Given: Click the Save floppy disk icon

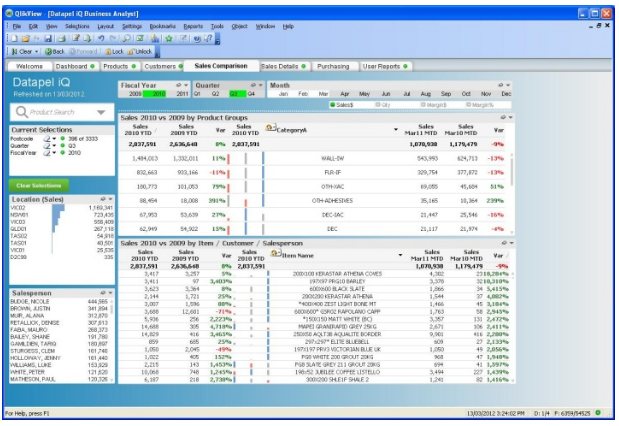Looking at the screenshot, I should [x=48, y=39].
